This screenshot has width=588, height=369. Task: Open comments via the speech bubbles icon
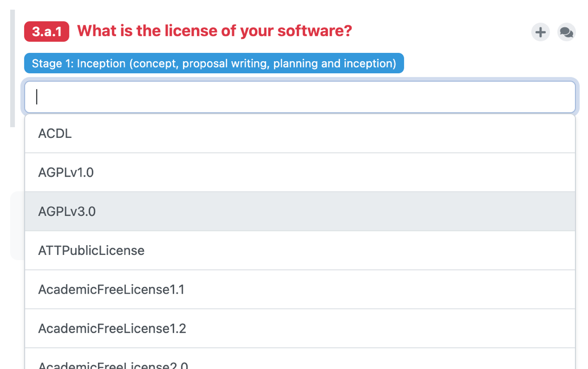click(x=566, y=33)
